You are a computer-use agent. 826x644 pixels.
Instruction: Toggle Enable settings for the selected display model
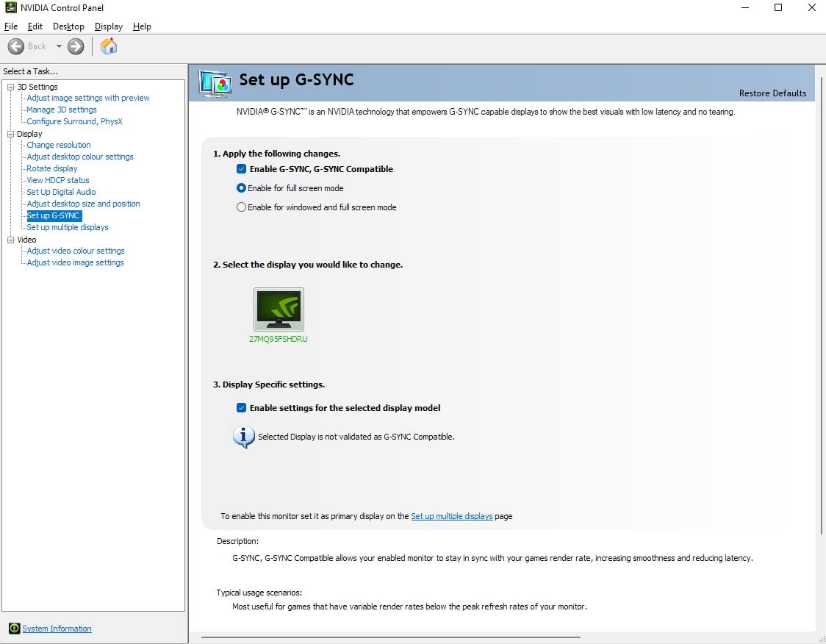click(241, 407)
